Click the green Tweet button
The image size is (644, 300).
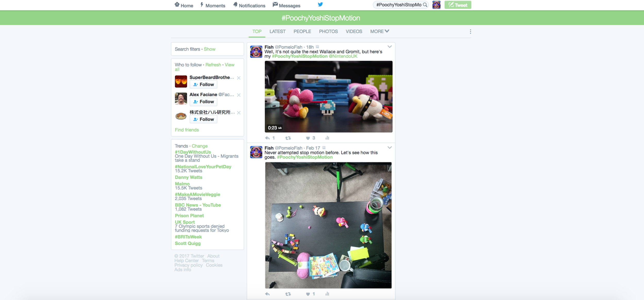click(458, 5)
